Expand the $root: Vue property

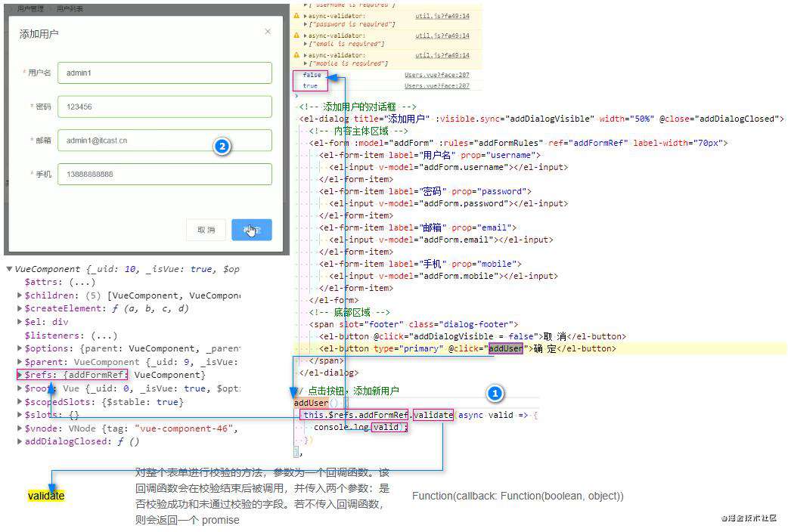click(20, 388)
